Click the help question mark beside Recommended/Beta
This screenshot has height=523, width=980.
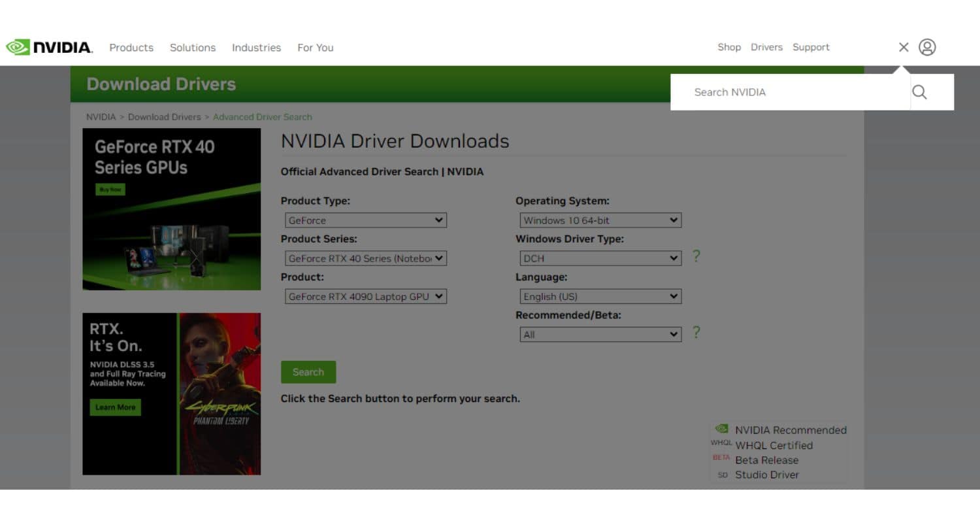point(696,332)
